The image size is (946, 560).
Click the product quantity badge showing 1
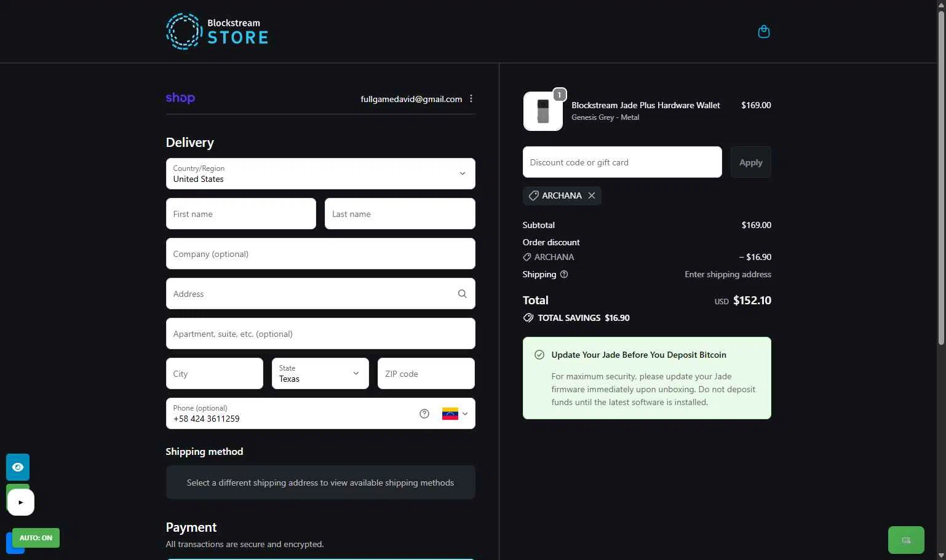pyautogui.click(x=559, y=95)
